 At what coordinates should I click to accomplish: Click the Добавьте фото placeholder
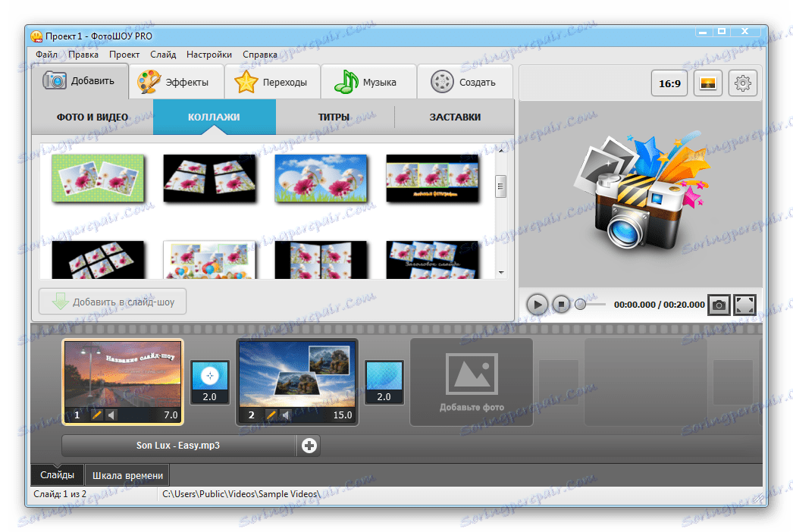click(472, 382)
